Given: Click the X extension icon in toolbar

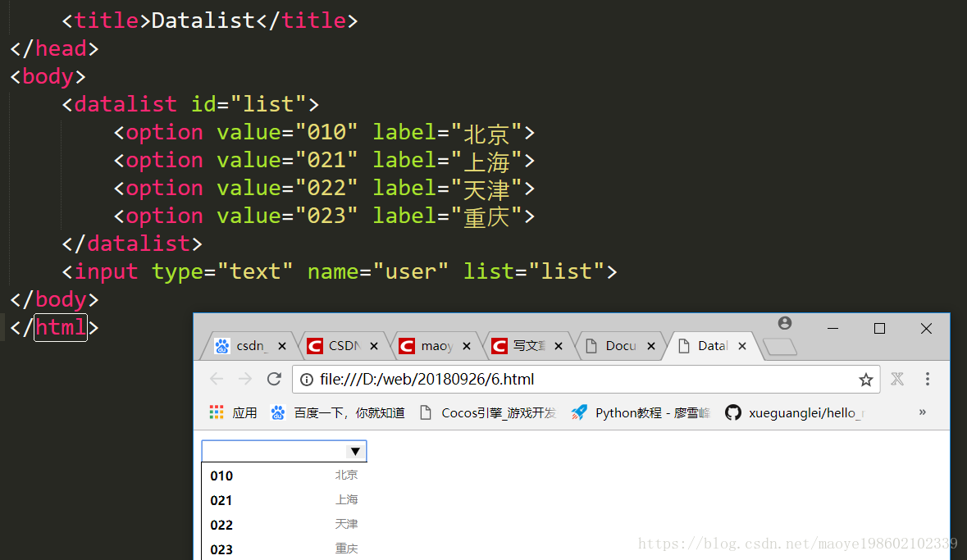Looking at the screenshot, I should [x=897, y=380].
